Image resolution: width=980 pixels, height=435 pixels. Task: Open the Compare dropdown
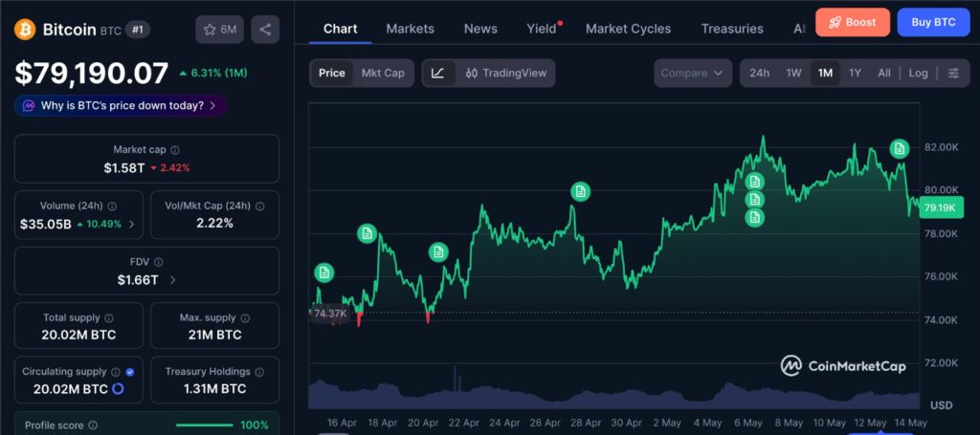click(693, 73)
